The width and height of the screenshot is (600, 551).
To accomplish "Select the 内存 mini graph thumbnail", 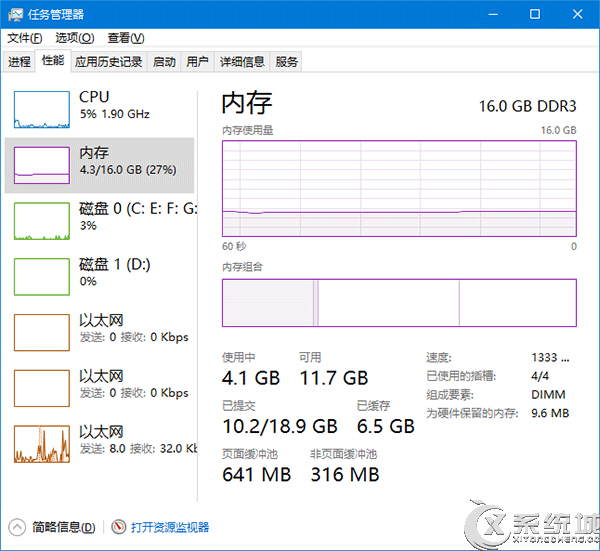I will 42,165.
